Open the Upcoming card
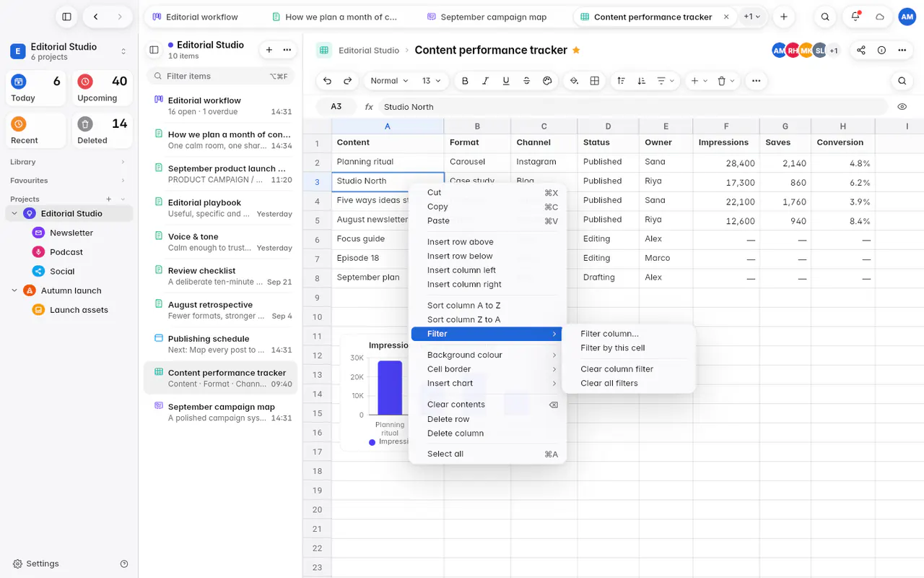 [102, 89]
